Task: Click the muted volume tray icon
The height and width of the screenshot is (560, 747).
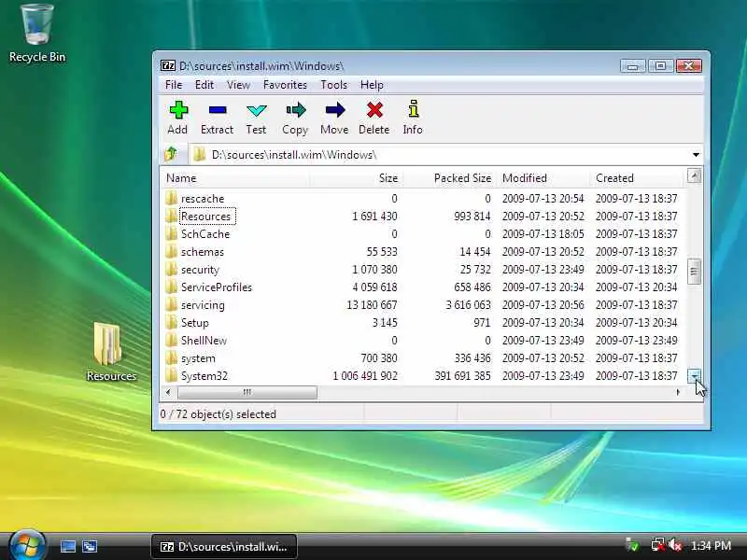Action: [674, 545]
